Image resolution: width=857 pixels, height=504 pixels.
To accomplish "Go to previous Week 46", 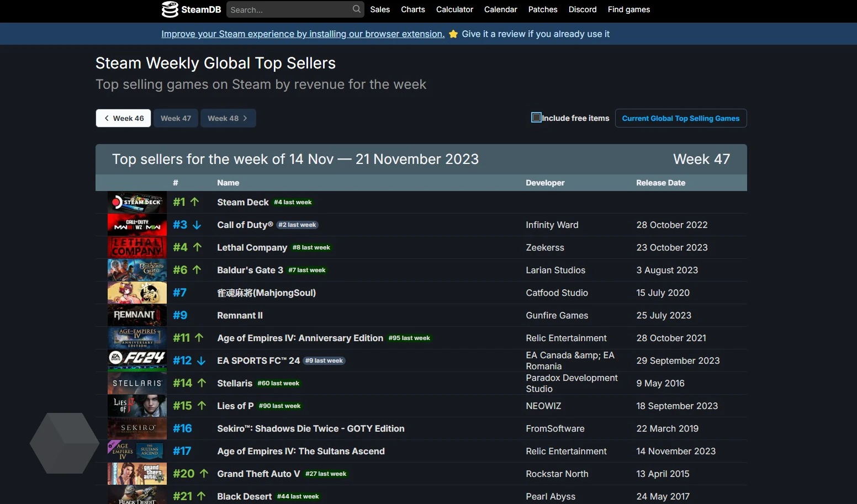I will pyautogui.click(x=123, y=118).
